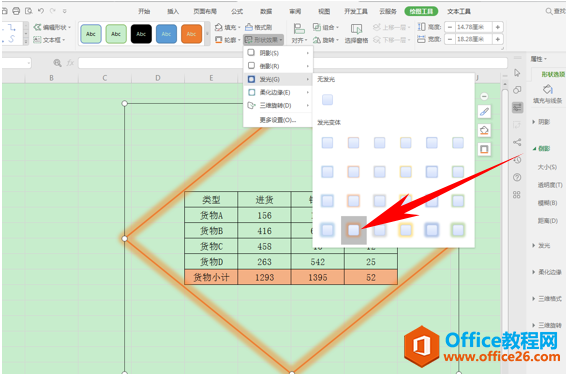The width and height of the screenshot is (567, 374).
Task: Select the no-glow swatch under 无发光
Action: (x=327, y=100)
